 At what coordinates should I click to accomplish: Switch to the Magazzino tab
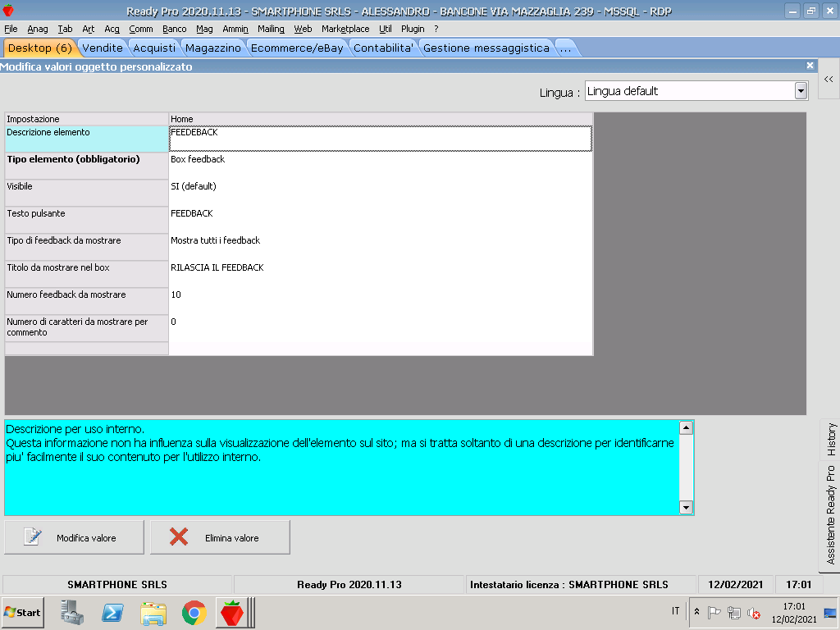pyautogui.click(x=213, y=48)
